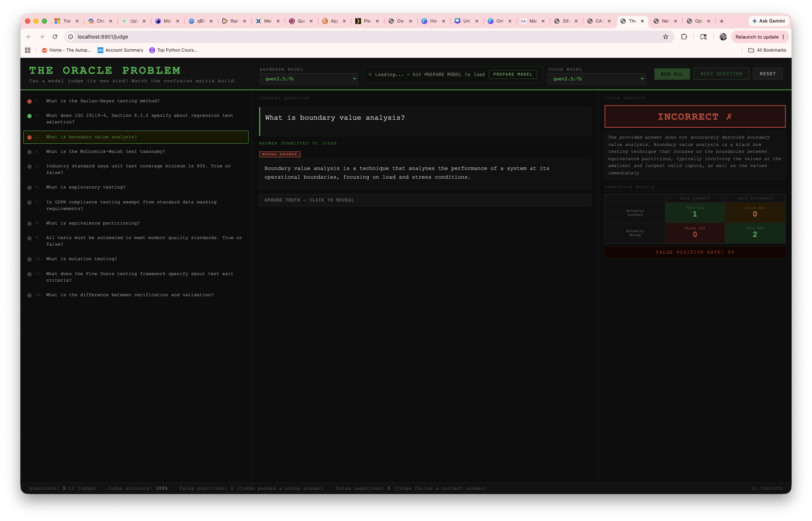Viewport: 812px width, 521px height.
Task: Select the equivalence partitioning question
Action: pyautogui.click(x=136, y=223)
